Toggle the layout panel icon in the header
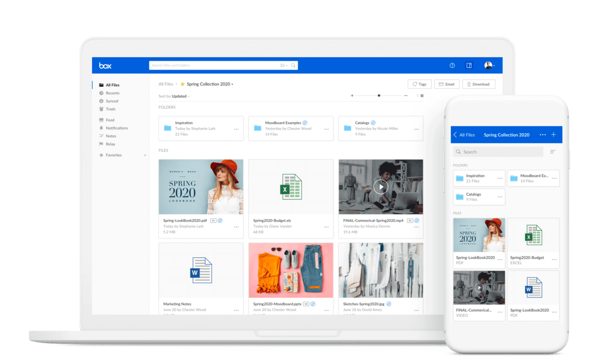This screenshot has width=598, height=364. 469,66
